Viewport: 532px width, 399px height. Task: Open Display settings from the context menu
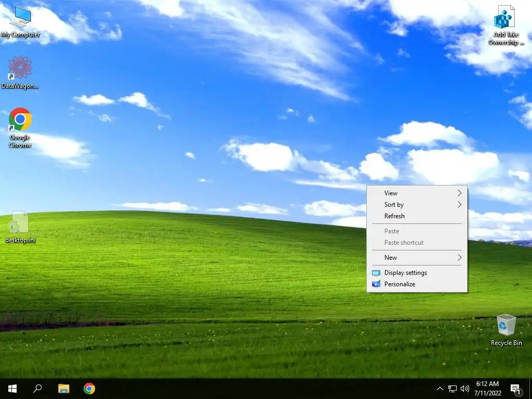(417, 273)
